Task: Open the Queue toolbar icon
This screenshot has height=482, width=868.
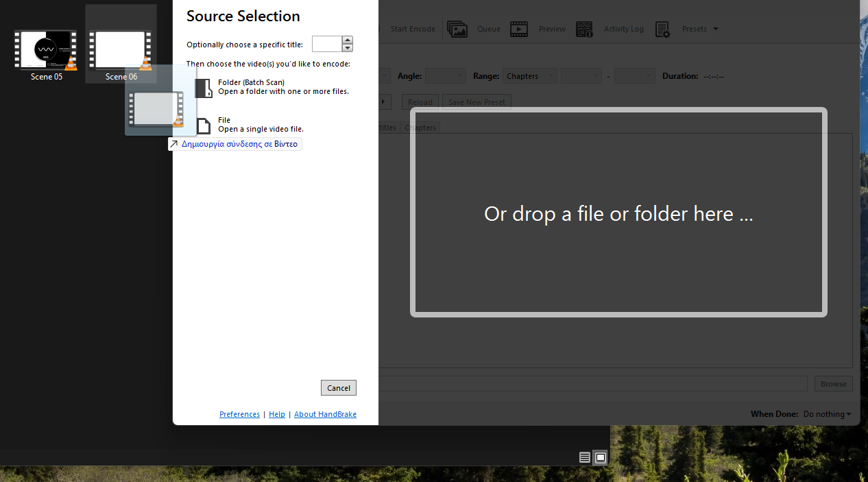Action: coord(457,29)
